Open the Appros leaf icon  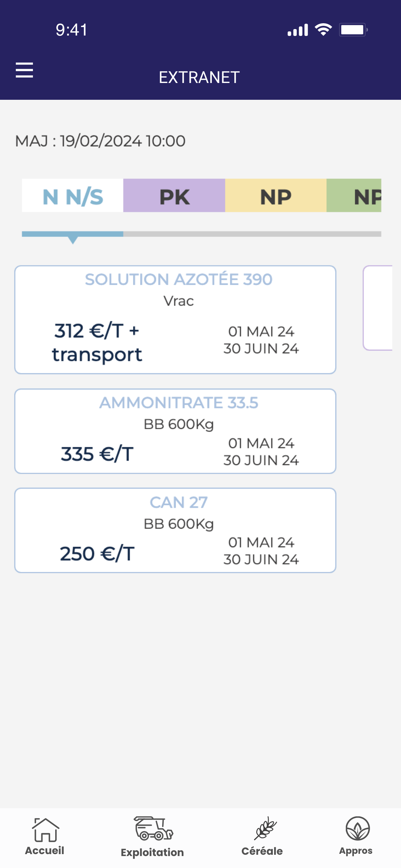pyautogui.click(x=357, y=829)
